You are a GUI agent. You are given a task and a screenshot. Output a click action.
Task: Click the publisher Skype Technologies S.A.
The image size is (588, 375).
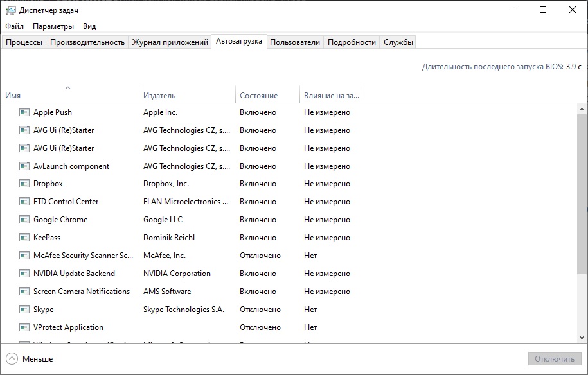click(184, 310)
